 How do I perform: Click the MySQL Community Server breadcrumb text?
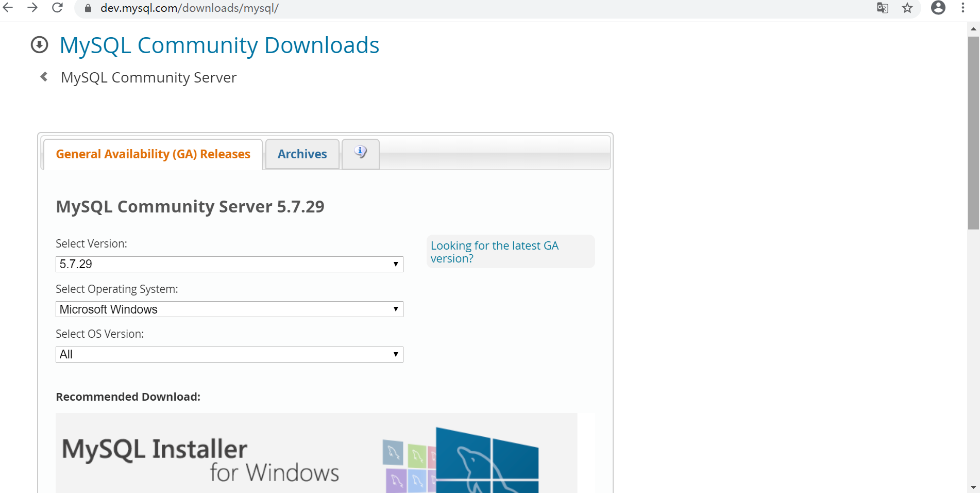click(149, 77)
